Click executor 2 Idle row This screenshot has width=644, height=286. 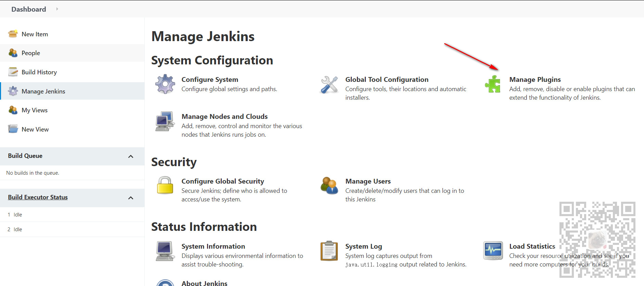(72, 229)
